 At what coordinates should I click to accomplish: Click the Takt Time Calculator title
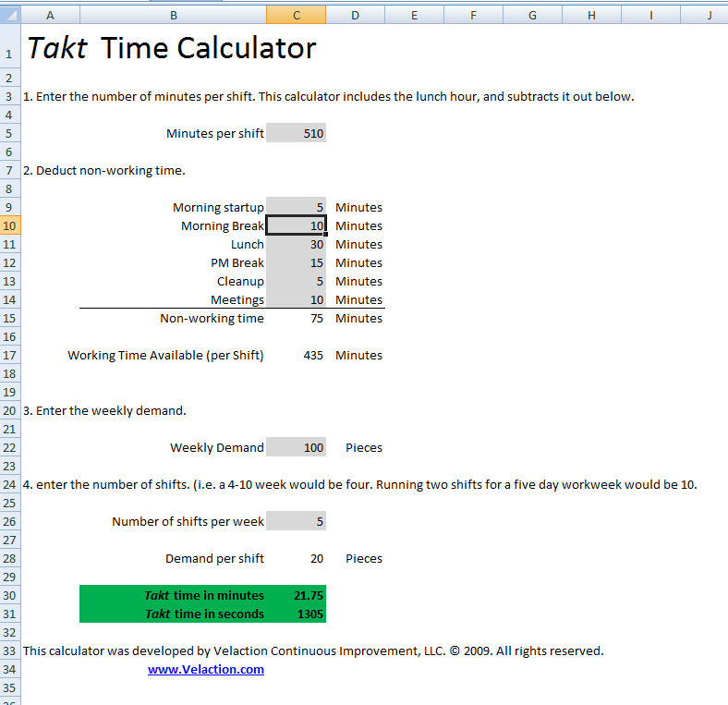[x=172, y=48]
